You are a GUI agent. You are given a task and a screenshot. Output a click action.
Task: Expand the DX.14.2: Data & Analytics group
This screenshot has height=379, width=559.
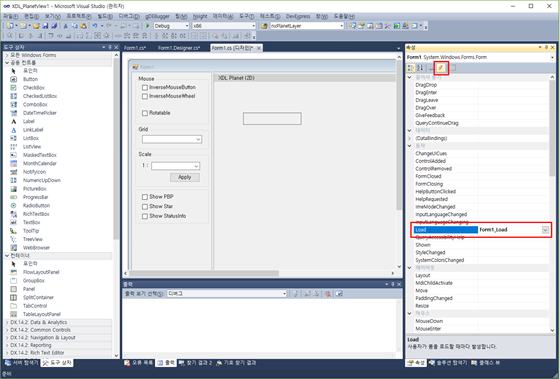coord(7,322)
